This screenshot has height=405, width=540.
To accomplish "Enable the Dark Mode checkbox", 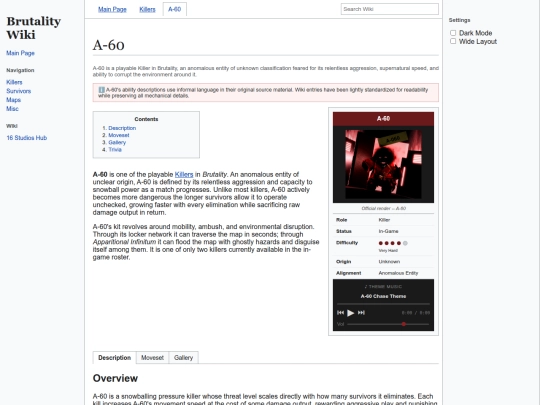I will click(453, 33).
